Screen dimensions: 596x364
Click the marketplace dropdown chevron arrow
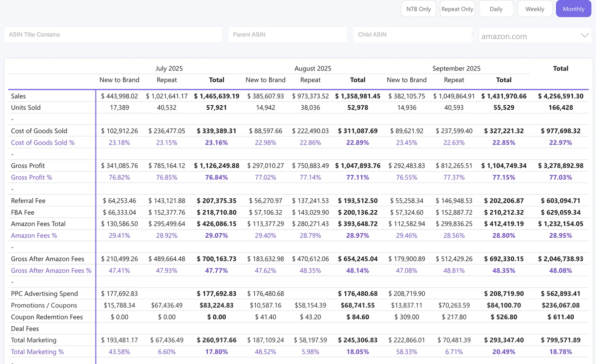click(x=584, y=35)
